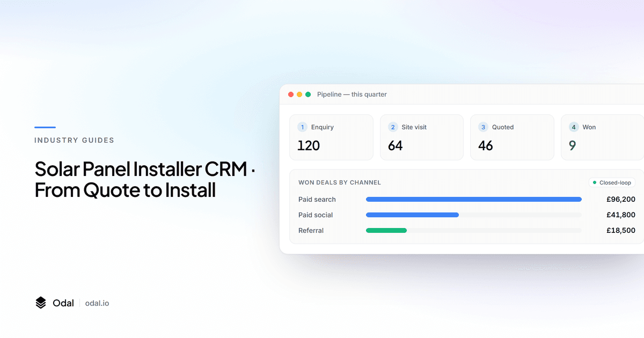Click the Quoted count 46
The height and width of the screenshot is (338, 644).
[486, 146]
